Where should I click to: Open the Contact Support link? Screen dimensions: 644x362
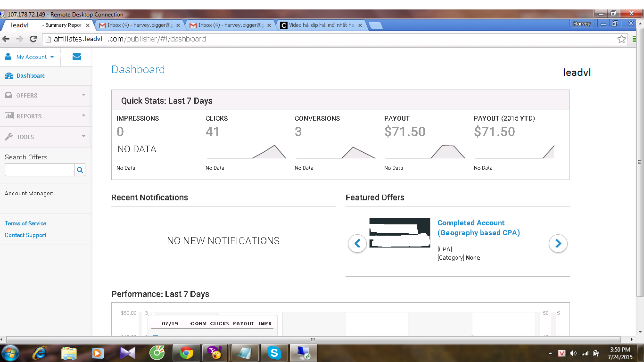(25, 235)
